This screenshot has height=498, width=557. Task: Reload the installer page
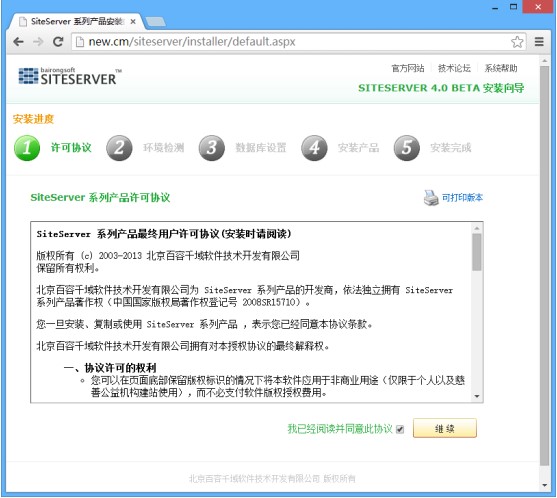click(x=58, y=42)
